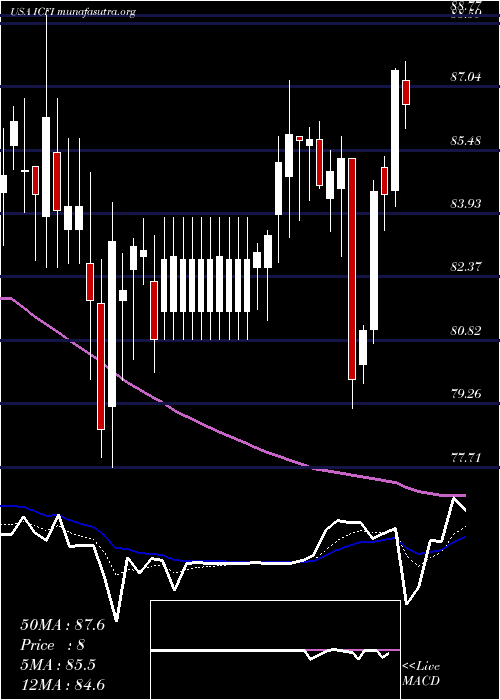Click the 77.71 price axis label
This screenshot has height=700, width=500.
pyautogui.click(x=466, y=458)
